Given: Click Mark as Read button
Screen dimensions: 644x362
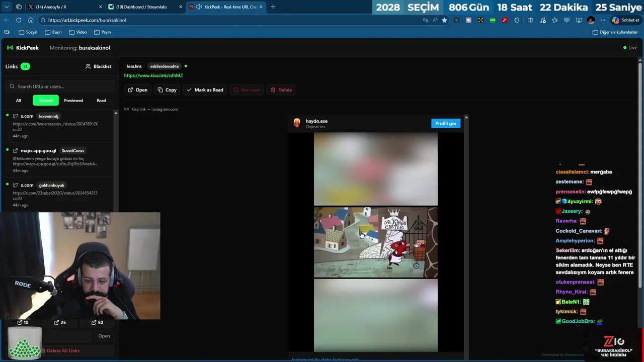Looking at the screenshot, I should tap(205, 90).
